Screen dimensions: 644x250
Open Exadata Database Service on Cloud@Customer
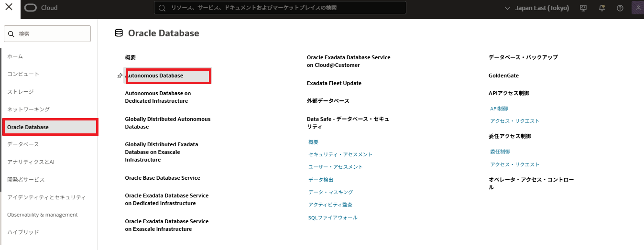click(x=349, y=61)
